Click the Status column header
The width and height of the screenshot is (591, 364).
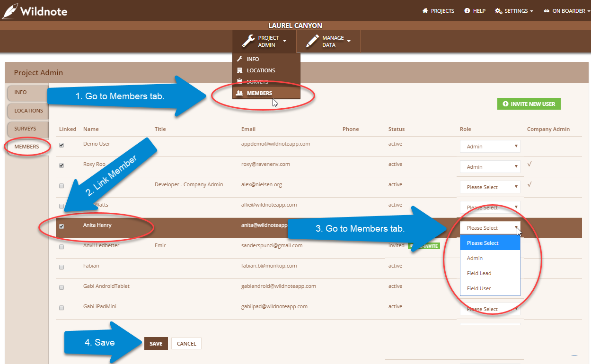(x=397, y=129)
